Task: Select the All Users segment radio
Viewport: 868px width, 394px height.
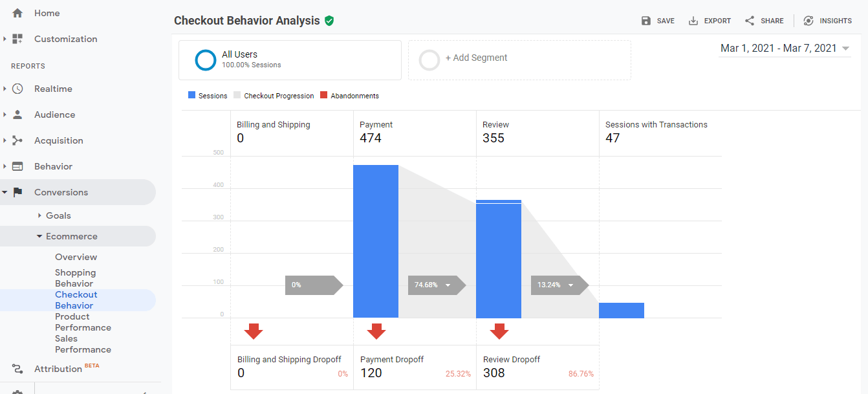Action: coord(205,60)
